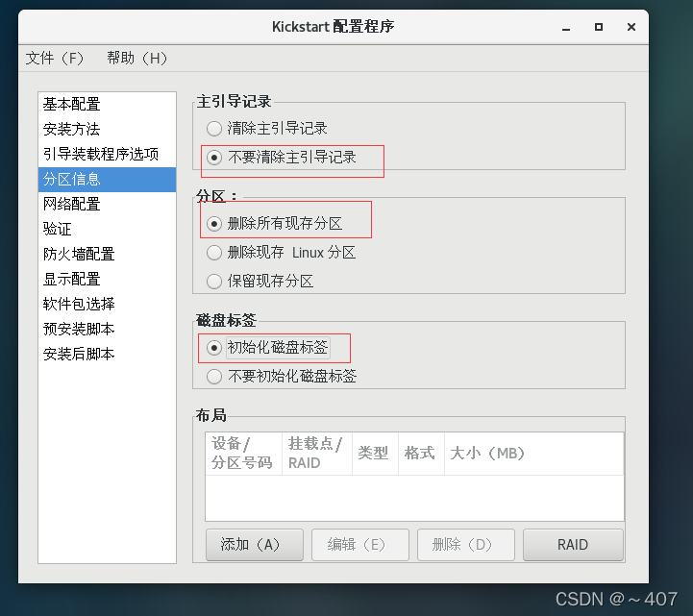Click the RAID button
Screen dimensions: 693x616
point(573,545)
